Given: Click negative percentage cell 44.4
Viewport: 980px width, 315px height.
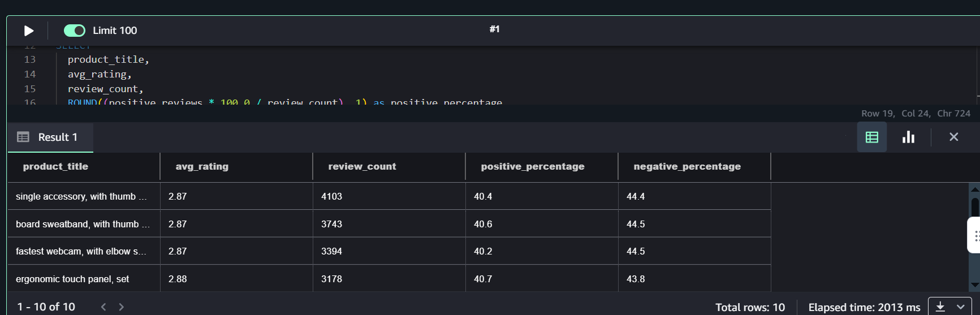Looking at the screenshot, I should click(x=694, y=196).
